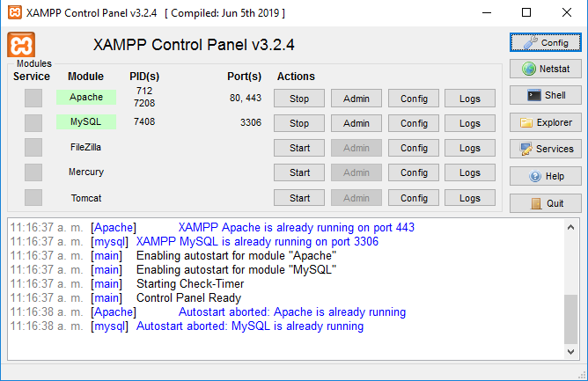Open Tomcat Config options
The height and width of the screenshot is (381, 588).
[414, 198]
